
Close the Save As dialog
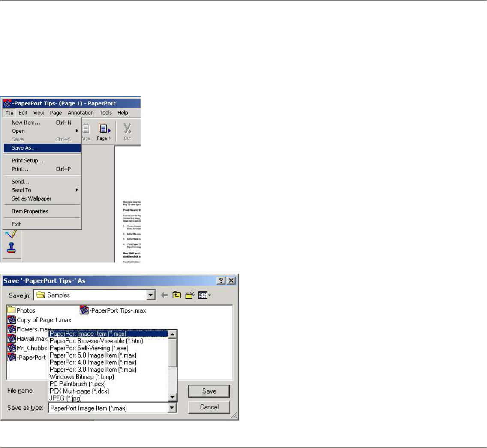[231, 280]
